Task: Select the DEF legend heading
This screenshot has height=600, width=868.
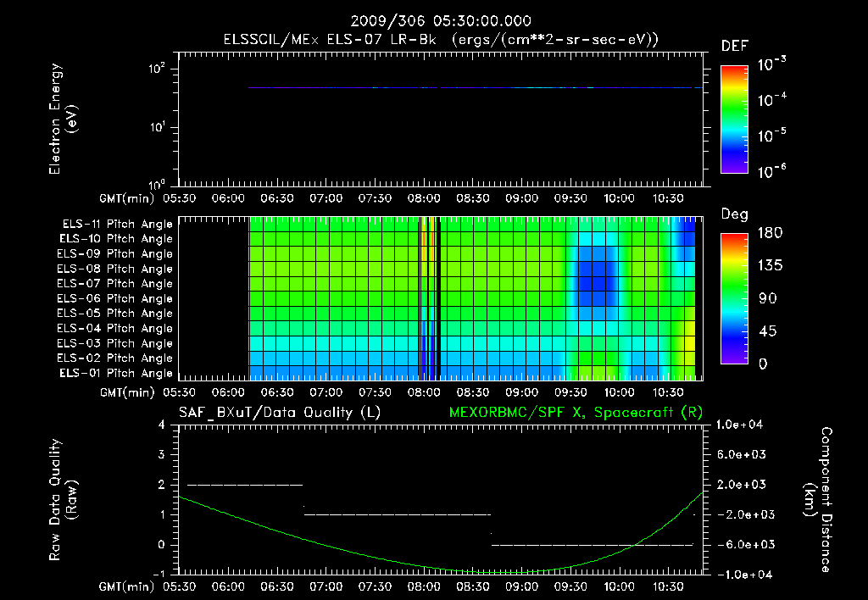Action: [x=735, y=46]
